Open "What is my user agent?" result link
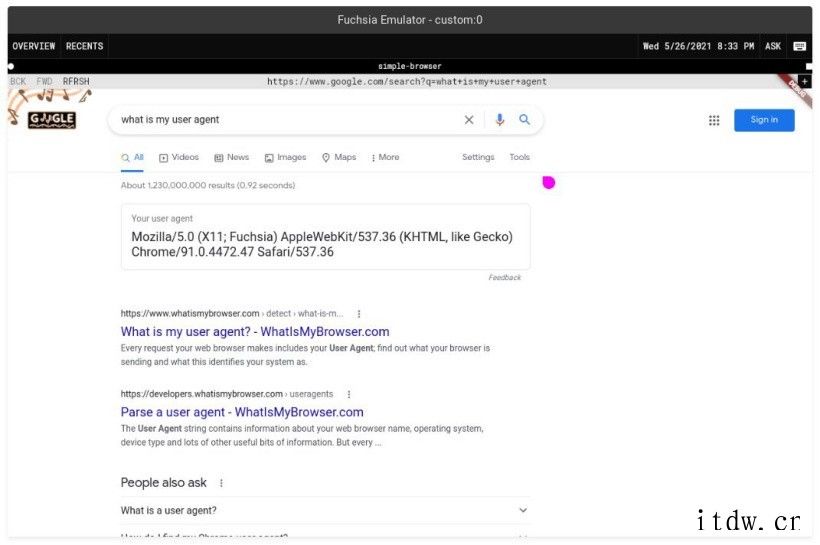The image size is (820, 545). (x=255, y=332)
